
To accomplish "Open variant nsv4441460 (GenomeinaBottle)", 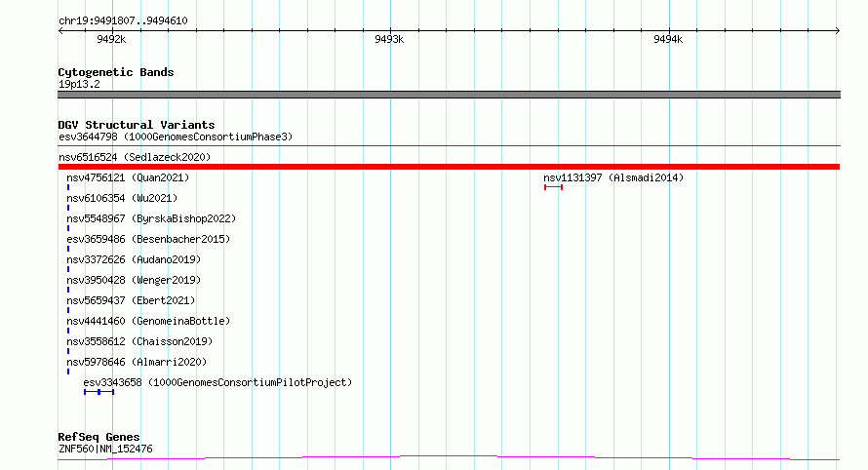I will 148,321.
